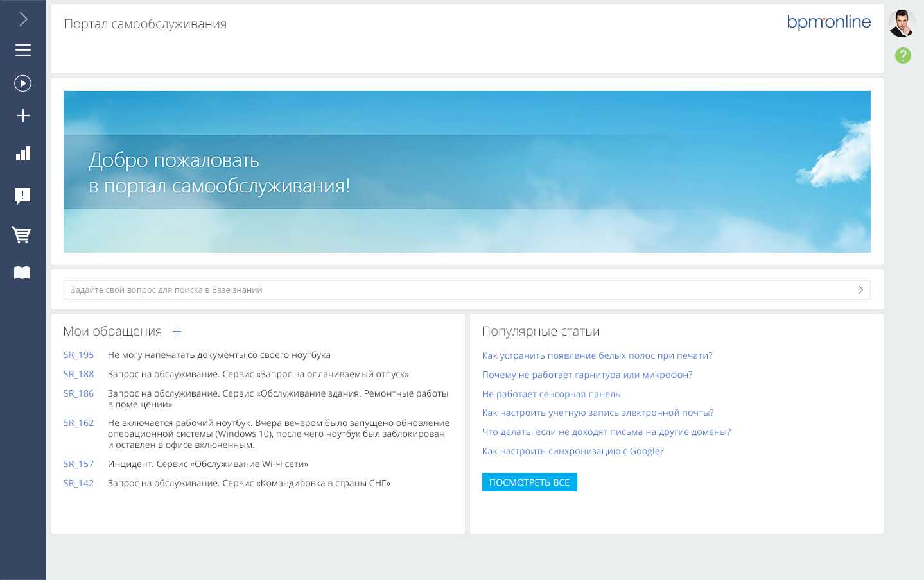Image resolution: width=924 pixels, height=580 pixels.
Task: Open case SR_162
Action: click(x=78, y=423)
